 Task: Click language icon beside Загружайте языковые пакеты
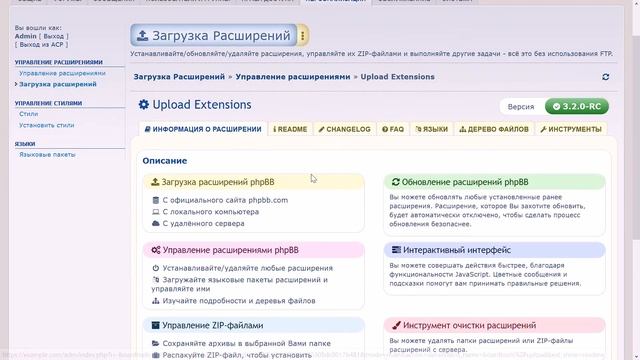pos(156,280)
